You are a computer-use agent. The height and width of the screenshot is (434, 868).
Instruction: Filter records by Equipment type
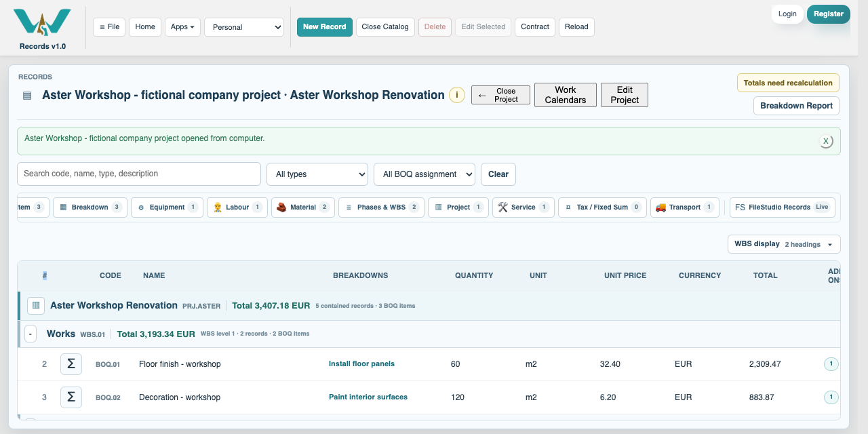(167, 208)
